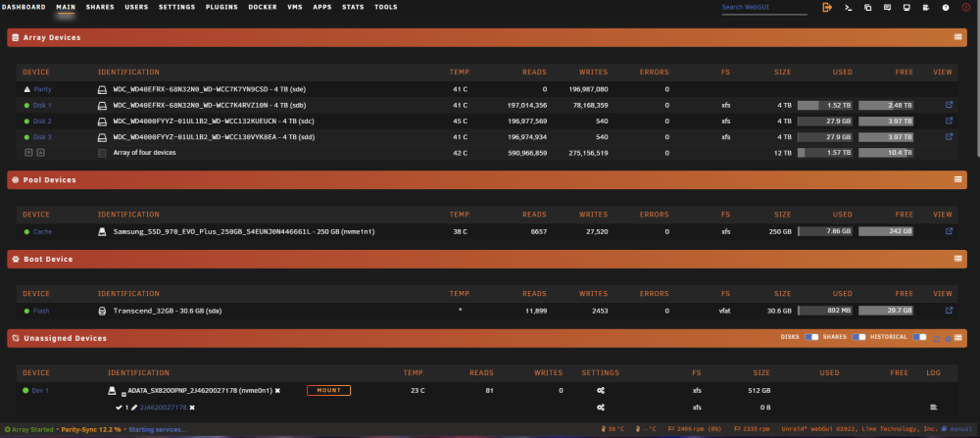Click Parity-Sync 12.2 % status text
The width and height of the screenshot is (980, 438).
pos(89,429)
